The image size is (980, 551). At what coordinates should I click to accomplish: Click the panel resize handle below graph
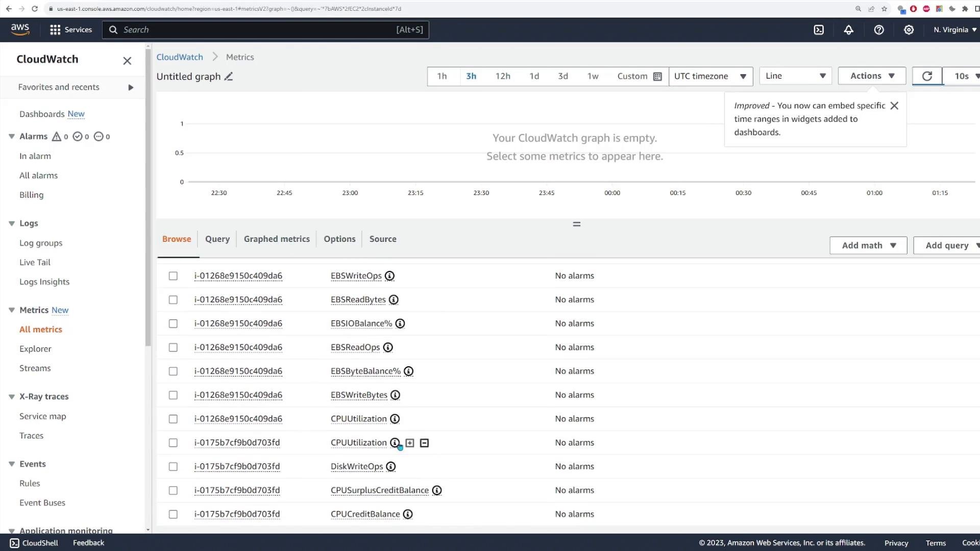point(576,224)
